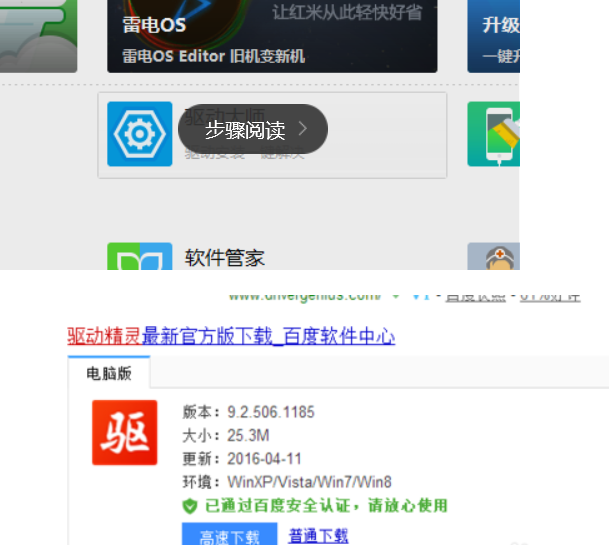
Task: Open the 步骤阅读 overlay button
Action: 253,129
